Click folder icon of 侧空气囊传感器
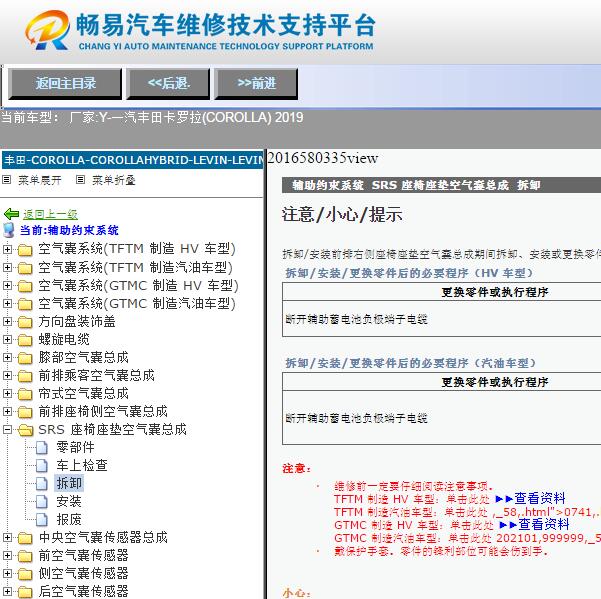 (25, 574)
